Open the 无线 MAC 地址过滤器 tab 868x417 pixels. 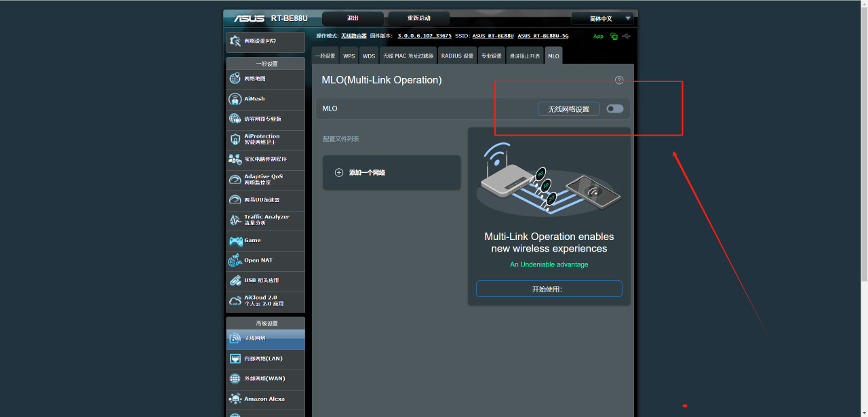(x=408, y=56)
